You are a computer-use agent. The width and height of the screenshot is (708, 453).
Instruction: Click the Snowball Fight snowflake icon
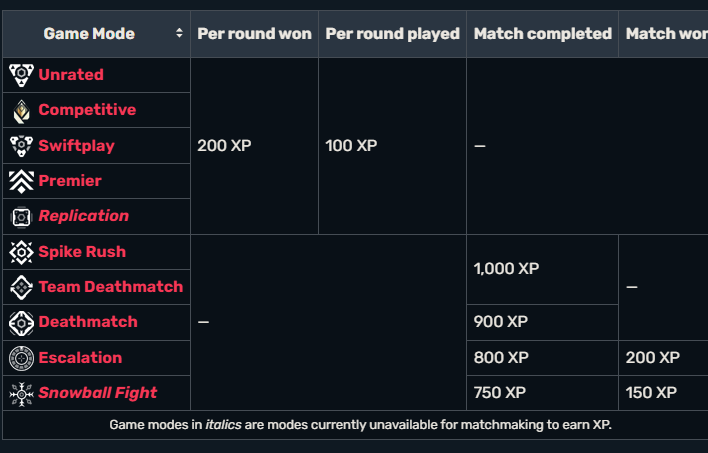(21, 394)
